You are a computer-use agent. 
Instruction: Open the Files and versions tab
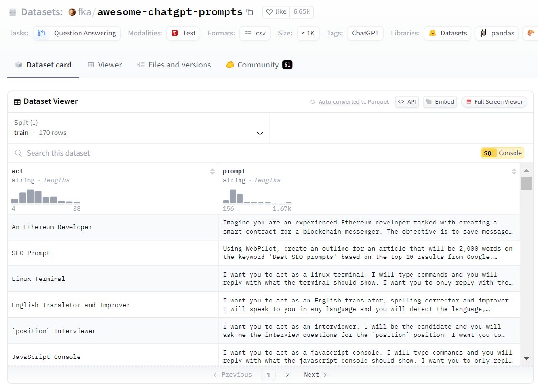point(174,65)
